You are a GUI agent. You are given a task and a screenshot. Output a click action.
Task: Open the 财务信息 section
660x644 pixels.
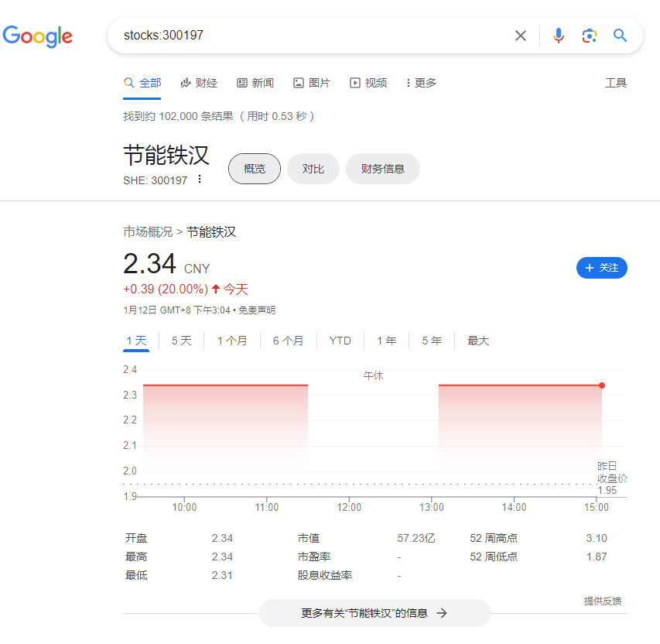tap(382, 169)
